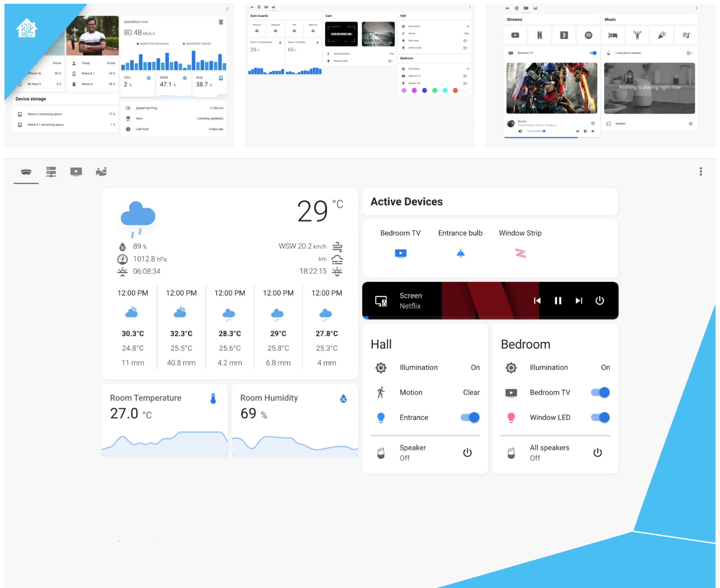Open overflow menu in speedtest screenshot
The image size is (720, 588).
point(227,9)
